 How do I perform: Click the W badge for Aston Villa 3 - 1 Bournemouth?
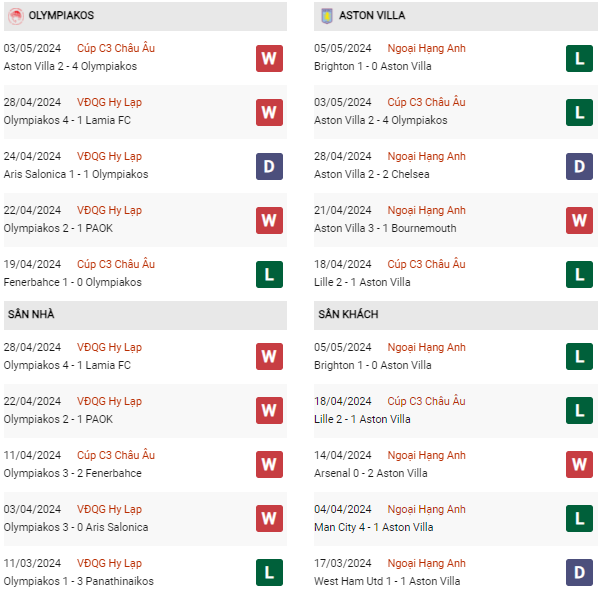pos(579,220)
